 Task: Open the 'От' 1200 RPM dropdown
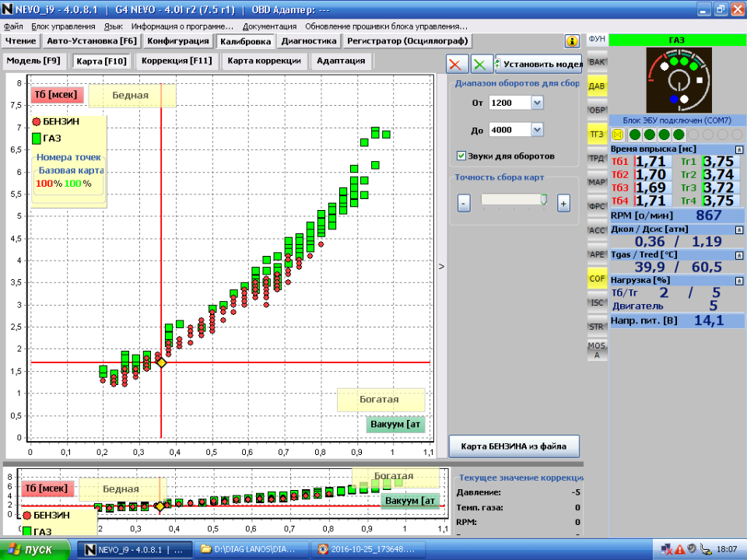point(537,103)
